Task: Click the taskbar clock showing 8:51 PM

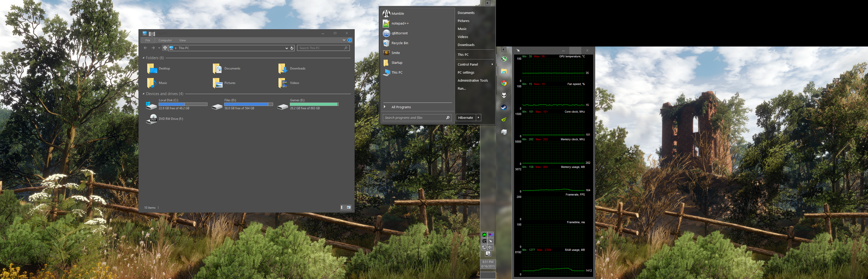Action: [x=487, y=264]
